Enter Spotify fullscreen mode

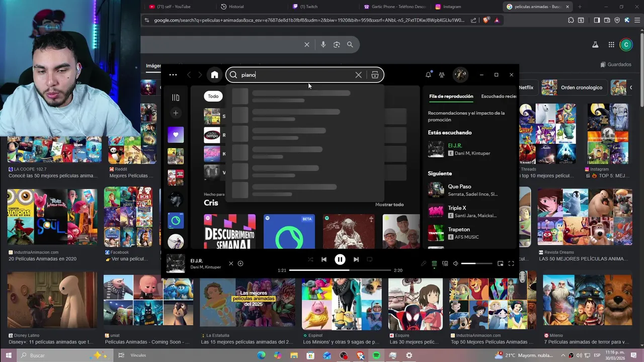click(x=511, y=263)
